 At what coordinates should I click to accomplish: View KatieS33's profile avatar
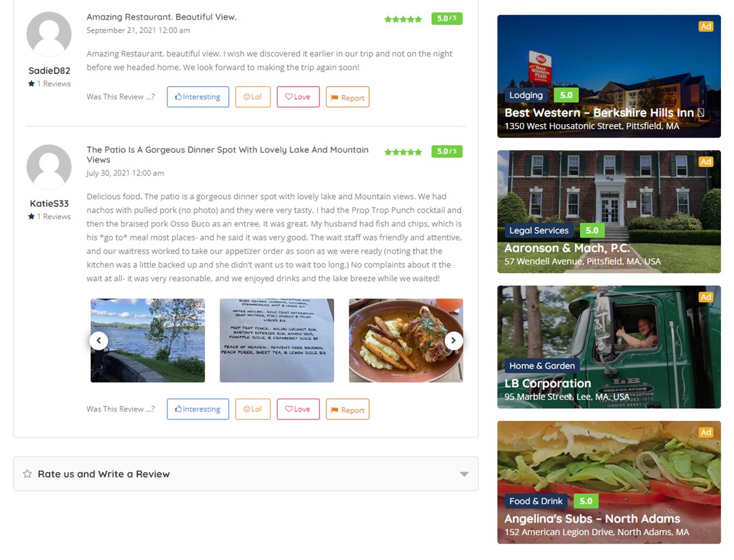[49, 167]
